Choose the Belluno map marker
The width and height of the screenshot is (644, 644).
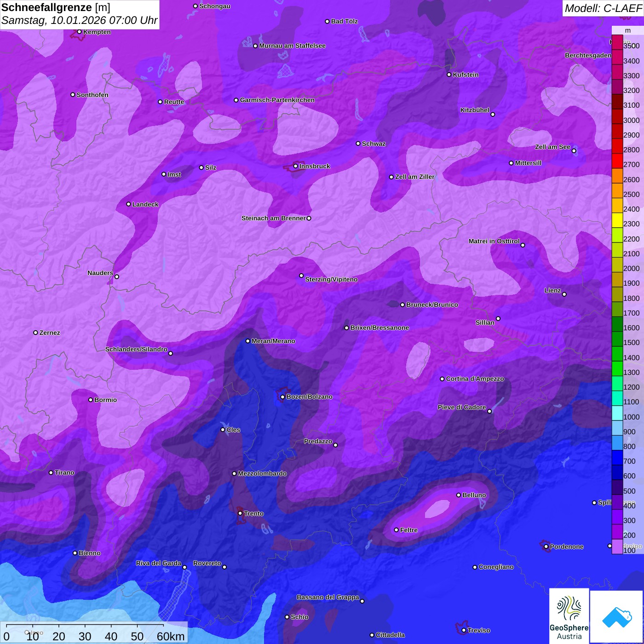tap(459, 495)
